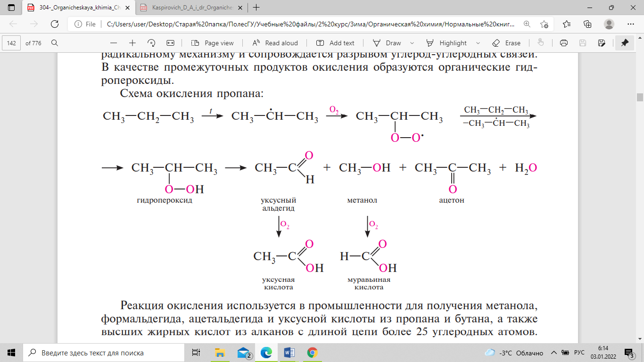Open File Explorer from taskbar
Viewport: 644px width, 362px height.
[x=220, y=353]
